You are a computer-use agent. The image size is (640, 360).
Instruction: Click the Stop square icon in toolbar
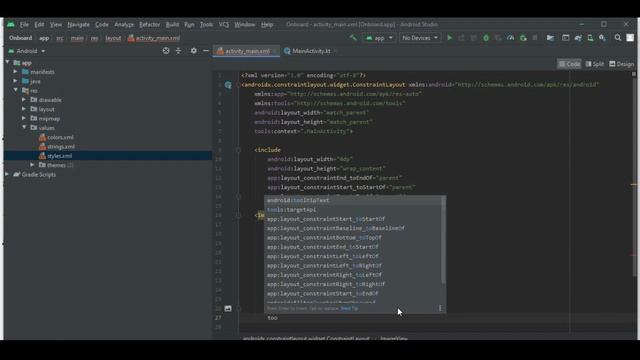[535, 38]
